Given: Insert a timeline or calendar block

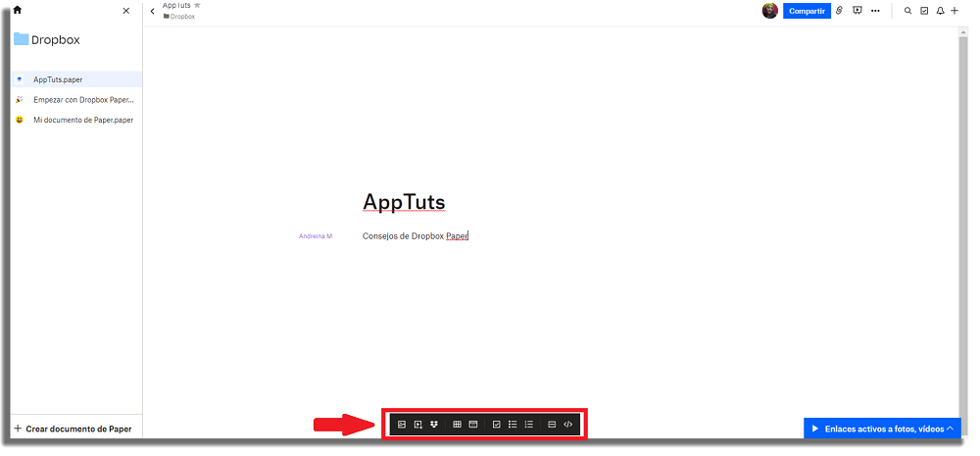Looking at the screenshot, I should point(473,424).
